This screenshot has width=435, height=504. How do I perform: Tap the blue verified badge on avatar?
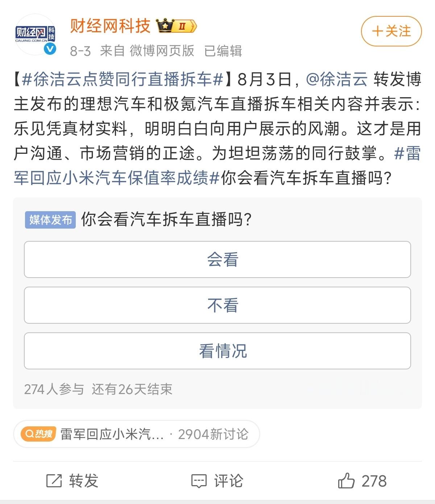coord(50,49)
